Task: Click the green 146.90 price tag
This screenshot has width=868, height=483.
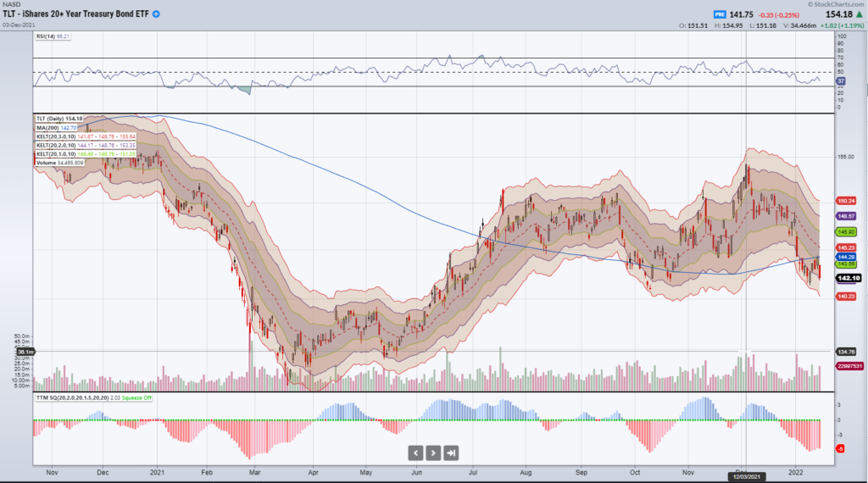Action: [847, 232]
